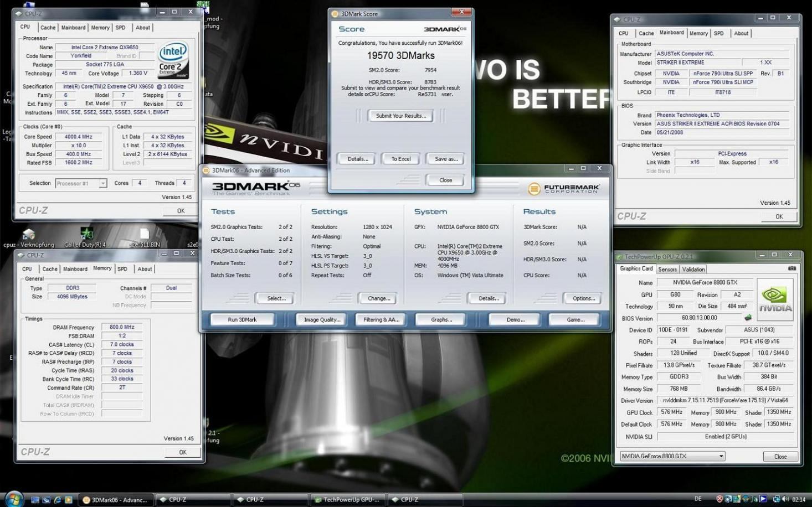Viewport: 812px width, 507px height.
Task: Click the BIOS save chip icon in GPU-Z
Action: tap(748, 318)
